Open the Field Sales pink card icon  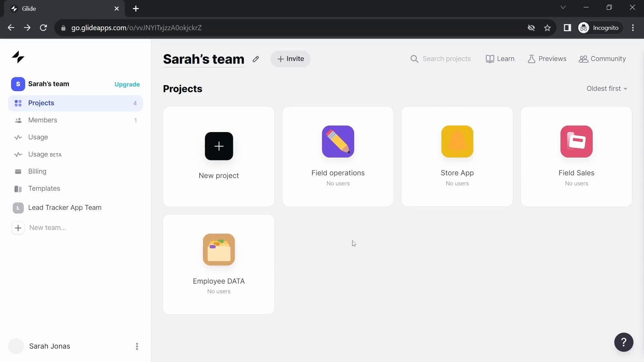coord(576,141)
